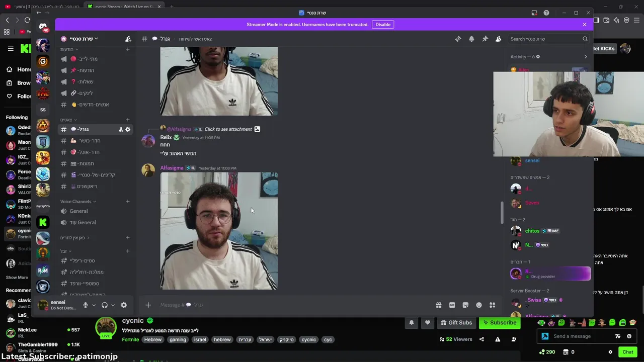Open the תמונות channel
This screenshot has width=644, height=362.
[x=95, y=163]
